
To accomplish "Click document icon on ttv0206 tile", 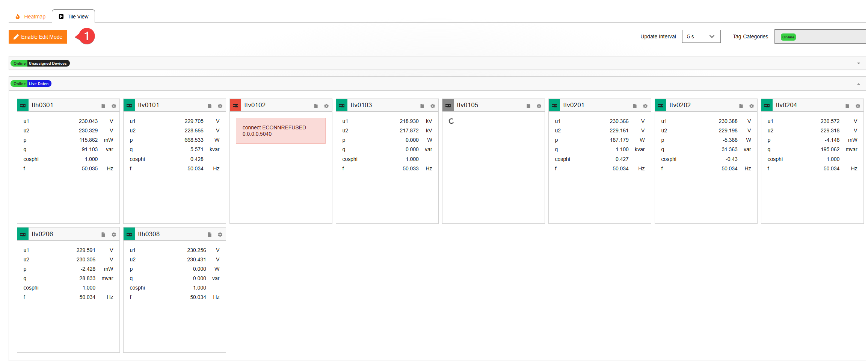I will 103,235.
